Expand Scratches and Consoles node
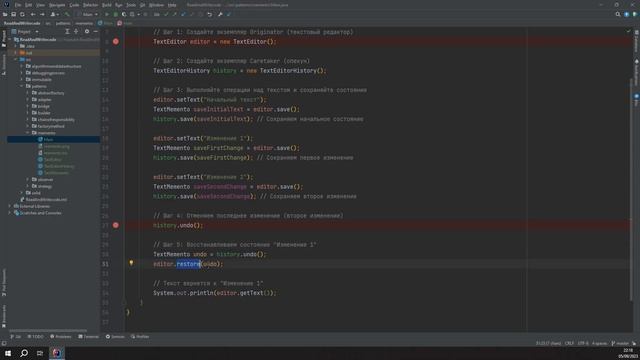Screen dimensions: 640x360 [10, 213]
